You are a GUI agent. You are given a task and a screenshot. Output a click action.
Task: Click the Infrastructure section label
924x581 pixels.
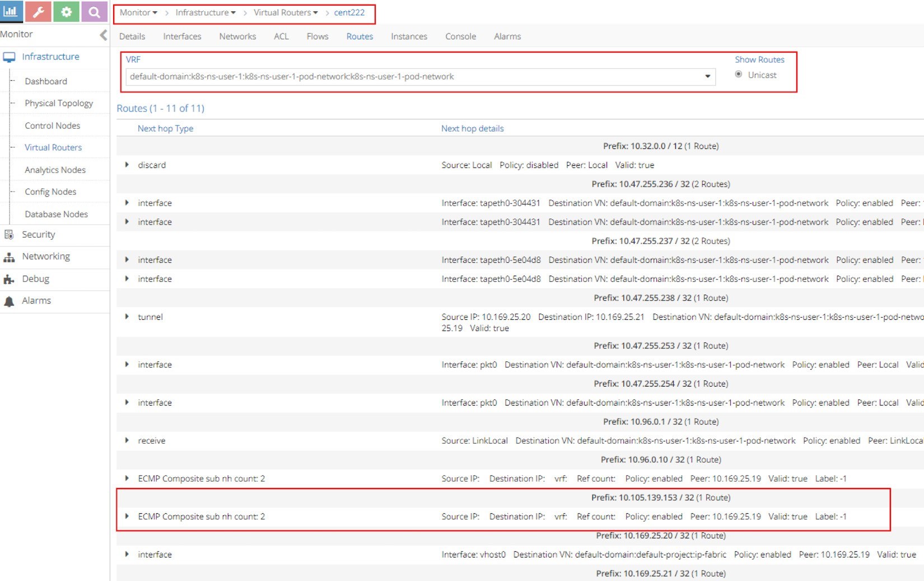tap(50, 57)
